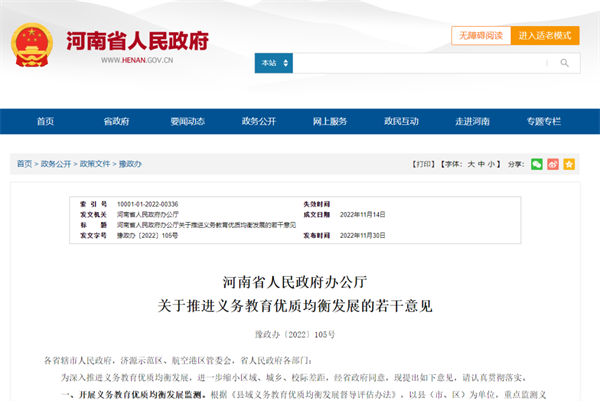
Task: Click the issuing agency value 河南省人民政府办公厅
Action: tap(148, 214)
